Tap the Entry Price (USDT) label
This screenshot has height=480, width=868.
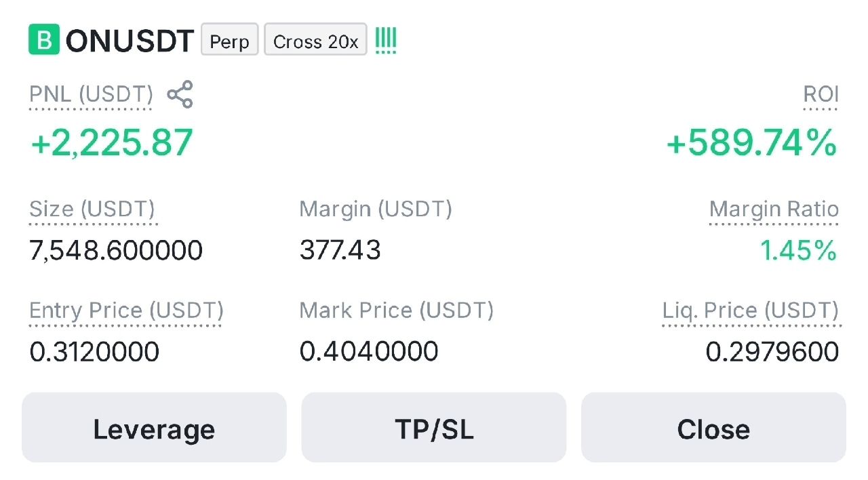click(x=126, y=311)
